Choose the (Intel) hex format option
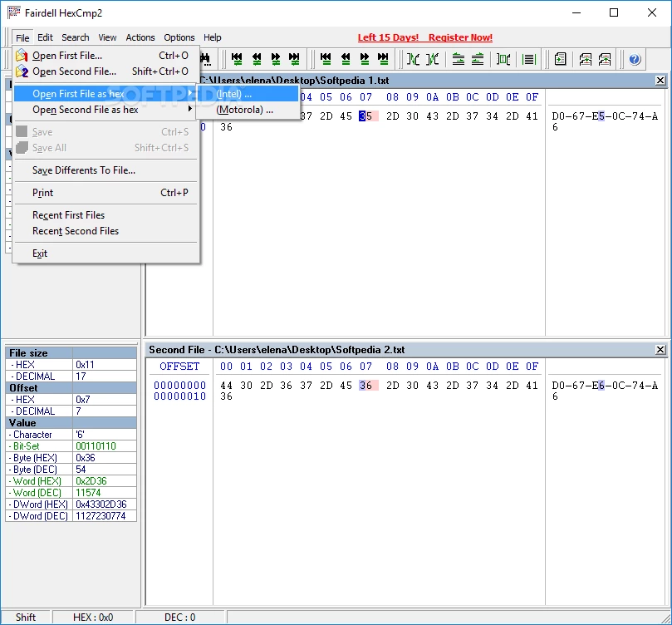This screenshot has width=672, height=625. point(234,94)
